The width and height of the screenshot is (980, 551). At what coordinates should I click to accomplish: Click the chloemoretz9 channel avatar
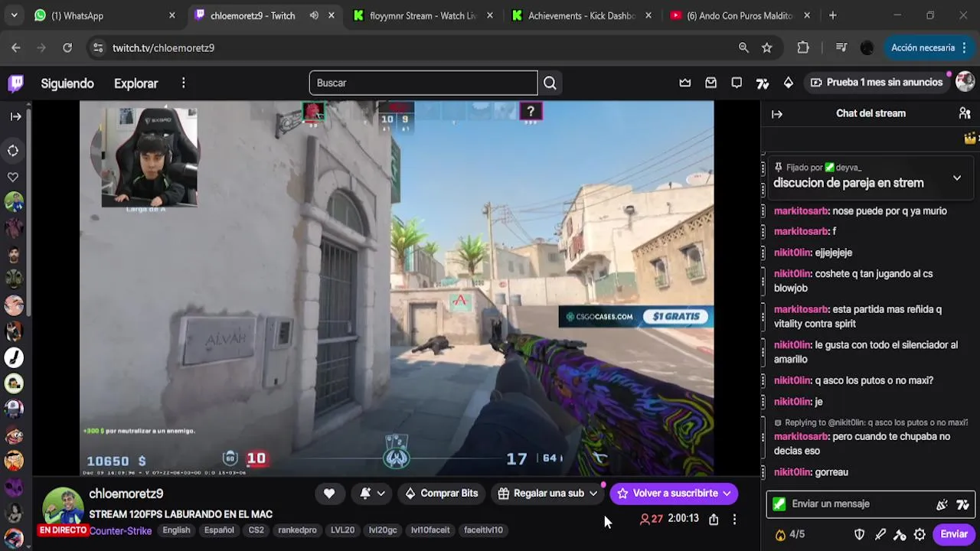click(x=63, y=507)
